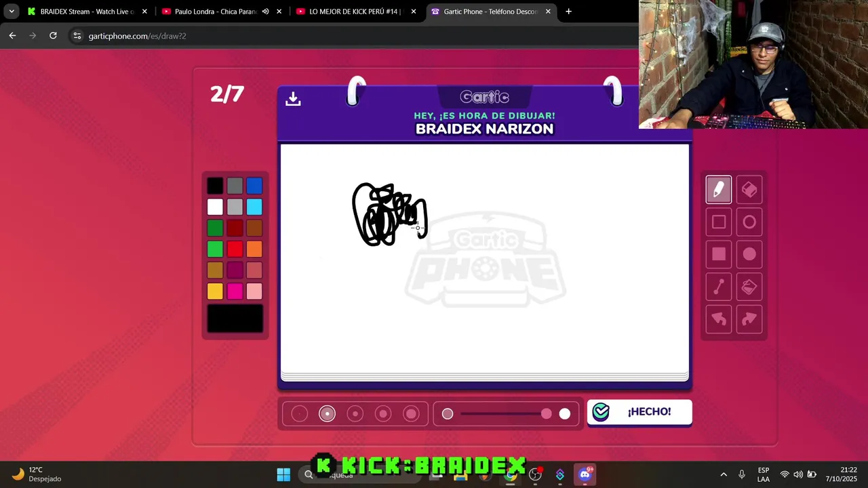Show hidden system tray icons
This screenshot has height=488, width=868.
click(x=724, y=474)
